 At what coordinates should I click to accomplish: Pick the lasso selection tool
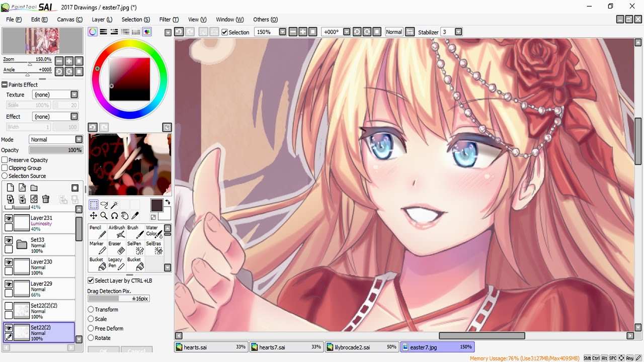coord(104,205)
